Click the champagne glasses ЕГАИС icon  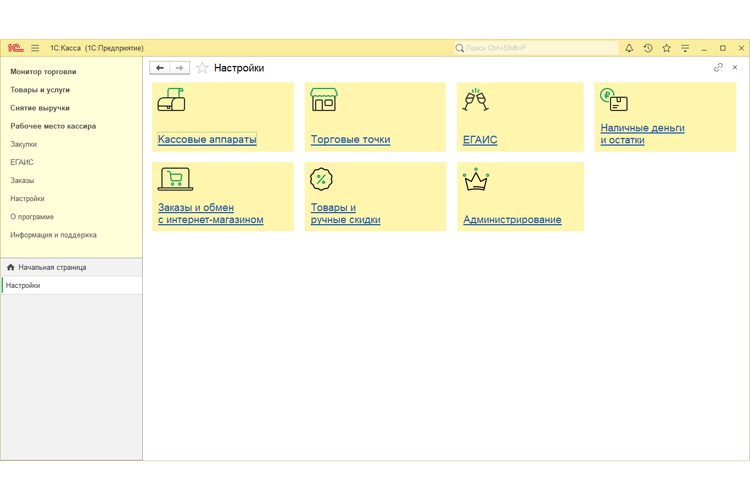click(x=475, y=100)
